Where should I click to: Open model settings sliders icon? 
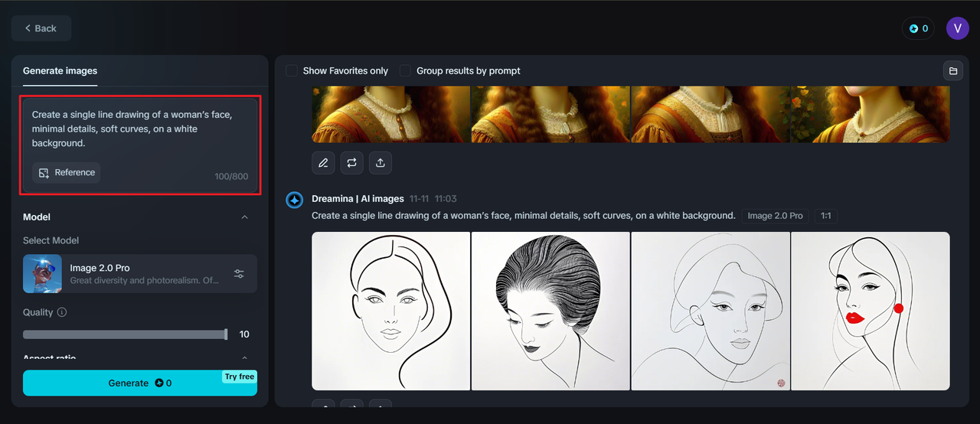click(239, 274)
